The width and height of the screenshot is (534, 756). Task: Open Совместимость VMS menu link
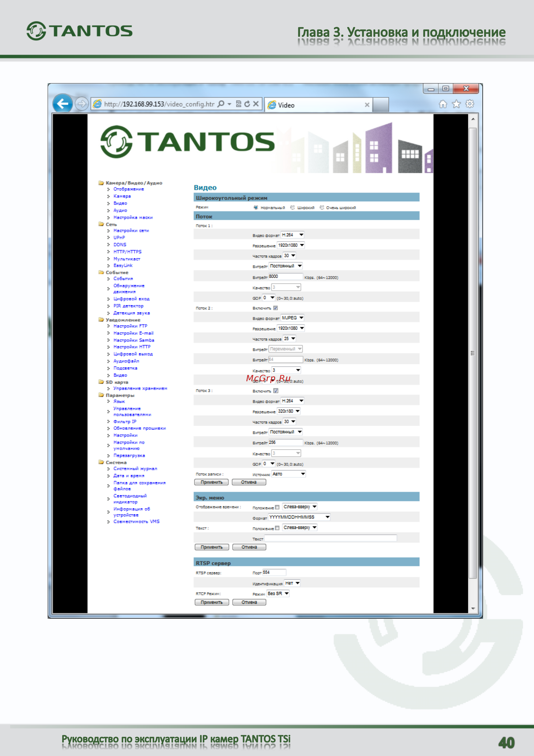136,521
